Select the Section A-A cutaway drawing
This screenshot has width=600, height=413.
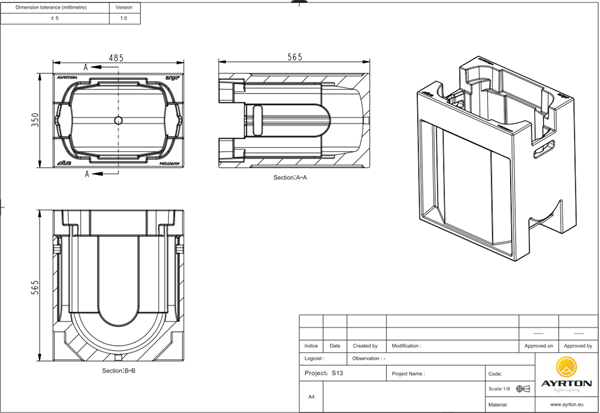coord(294,120)
